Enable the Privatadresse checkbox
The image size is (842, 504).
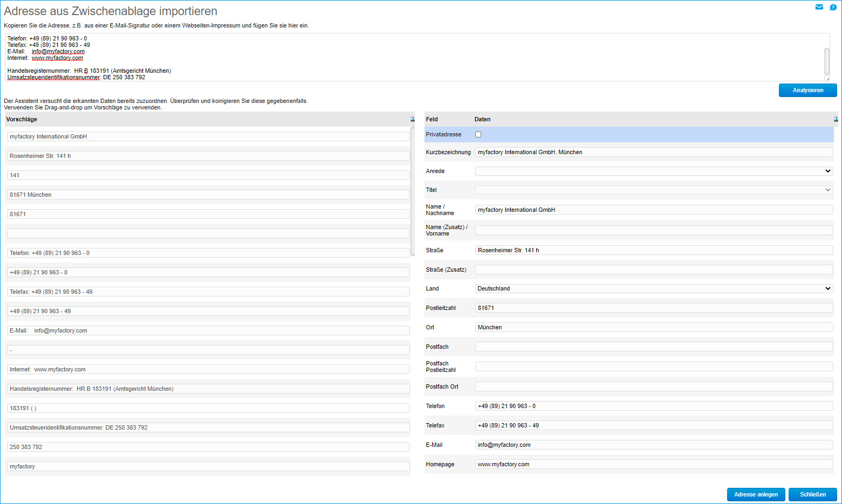[x=478, y=135]
